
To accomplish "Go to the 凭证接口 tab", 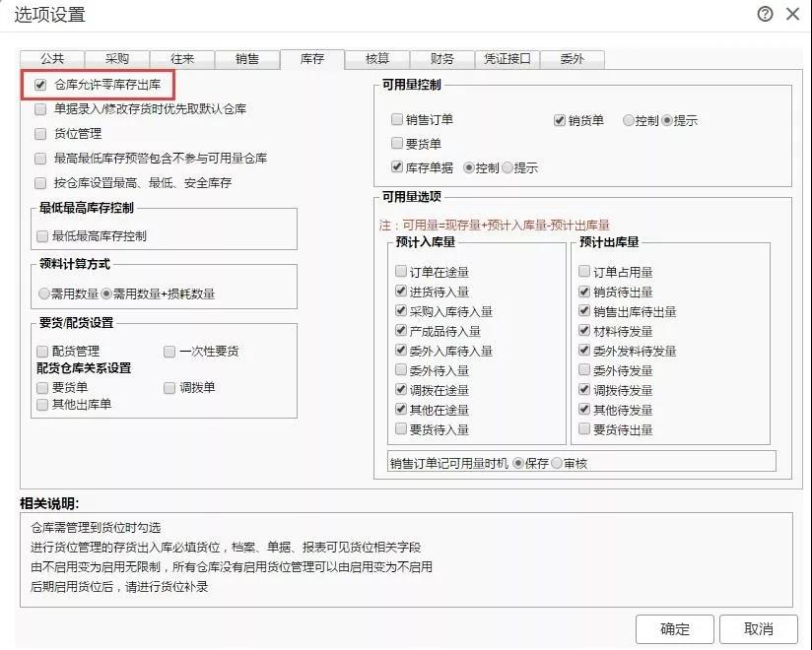I will 507,59.
